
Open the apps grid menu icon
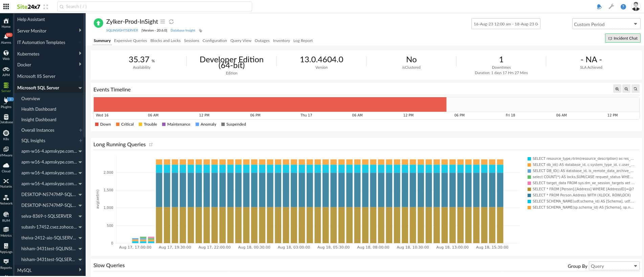(x=6, y=6)
